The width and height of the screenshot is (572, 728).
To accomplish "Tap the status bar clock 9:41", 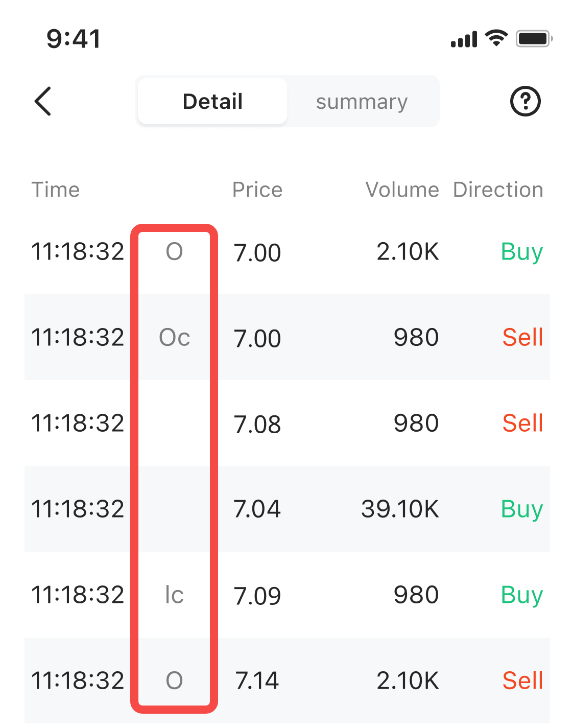I will (x=74, y=39).
